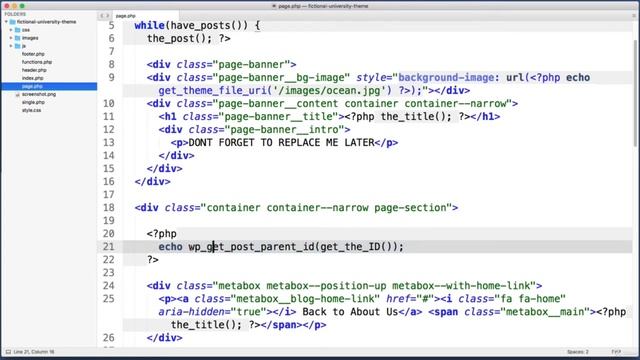
Task: Go back with the left tab arrow
Action: pyautogui.click(x=102, y=16)
